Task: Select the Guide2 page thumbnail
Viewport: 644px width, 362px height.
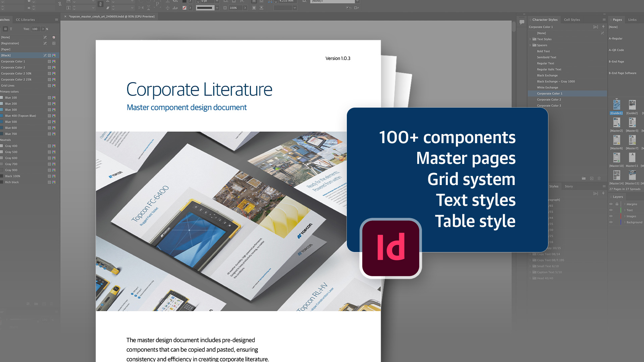Action: (x=632, y=106)
